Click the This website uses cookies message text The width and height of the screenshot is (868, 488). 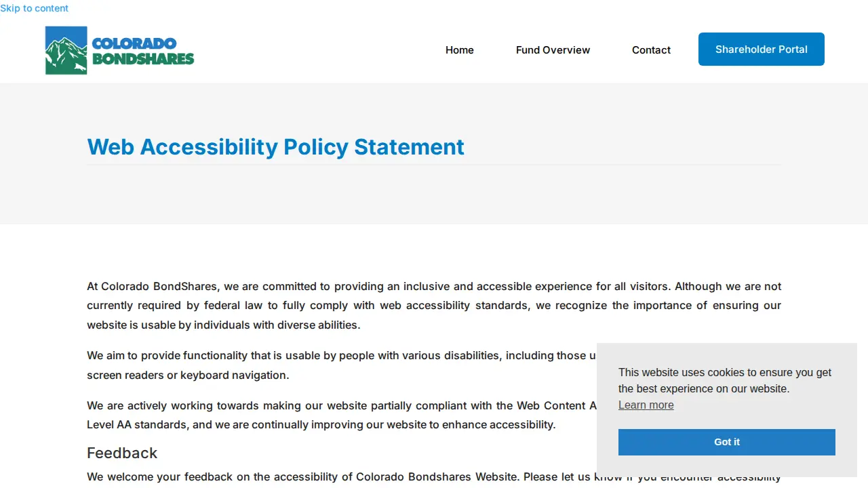(x=725, y=380)
